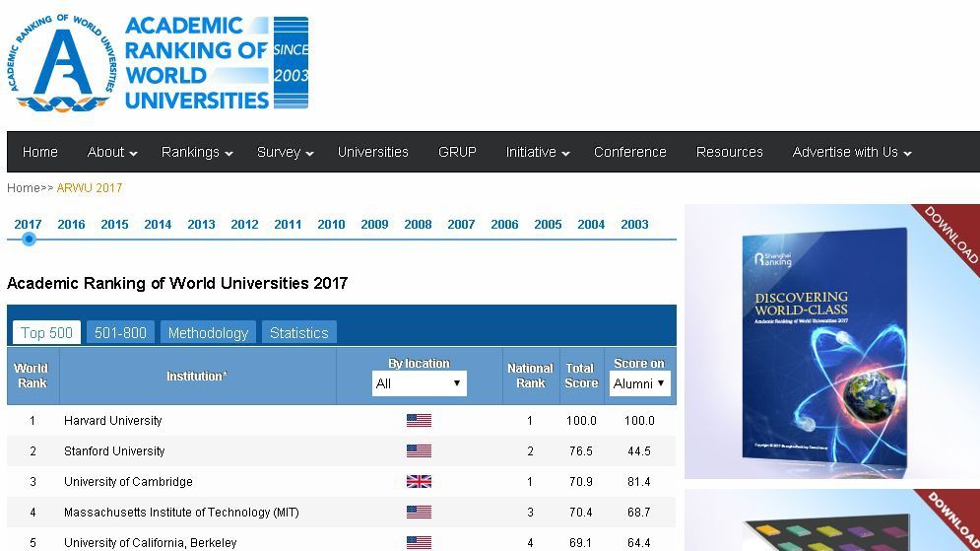Click MIT's total score 70.4
The height and width of the screenshot is (551, 980).
point(581,513)
